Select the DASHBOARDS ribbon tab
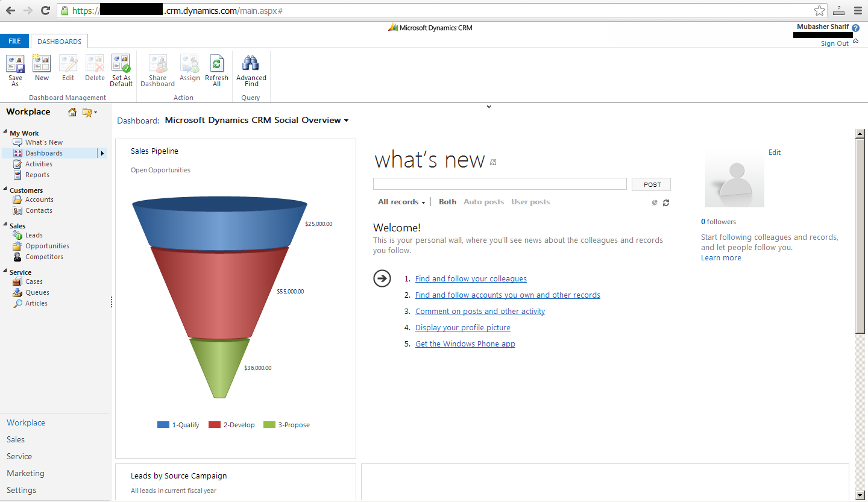The height and width of the screenshot is (502, 868). coord(60,42)
